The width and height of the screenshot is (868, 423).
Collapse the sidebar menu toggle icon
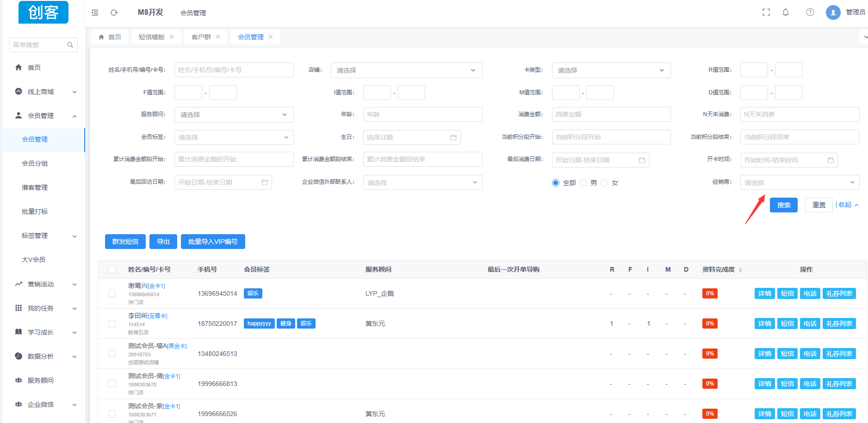click(x=95, y=12)
